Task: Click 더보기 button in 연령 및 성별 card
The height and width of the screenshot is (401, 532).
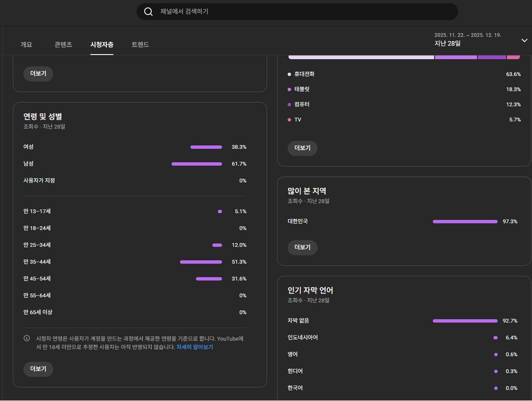Action: tap(38, 369)
